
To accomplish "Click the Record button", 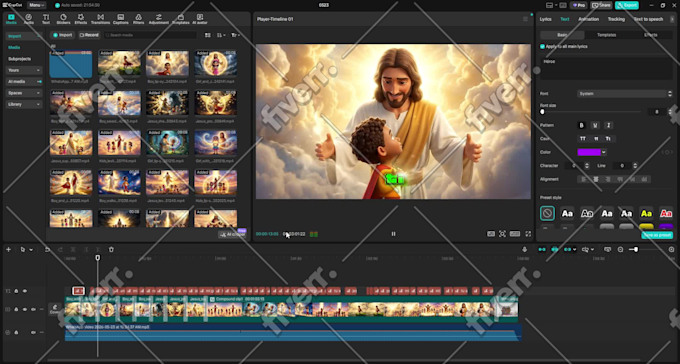I will tap(89, 35).
